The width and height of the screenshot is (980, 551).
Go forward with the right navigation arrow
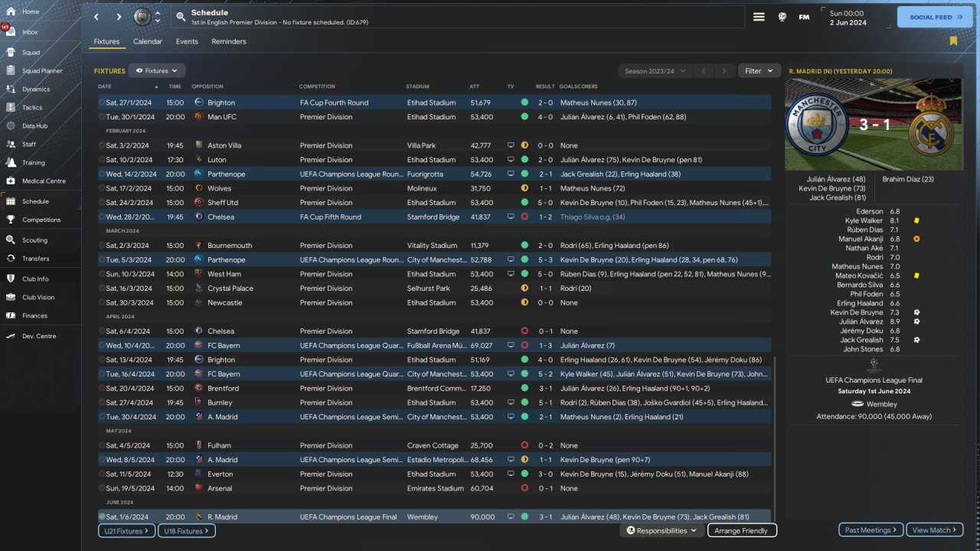(x=119, y=17)
